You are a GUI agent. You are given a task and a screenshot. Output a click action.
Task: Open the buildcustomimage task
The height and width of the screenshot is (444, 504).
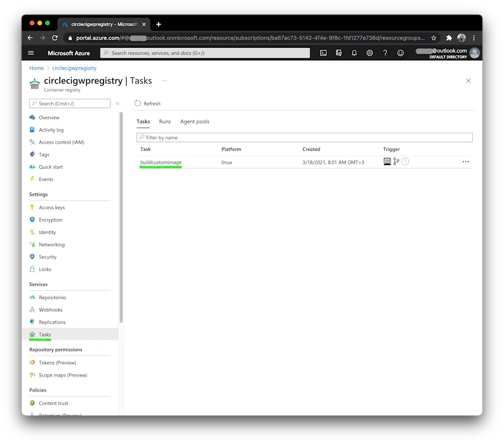pos(161,162)
